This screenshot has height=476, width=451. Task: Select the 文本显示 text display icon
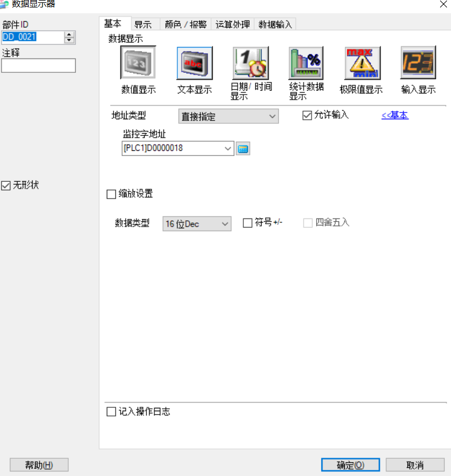pyautogui.click(x=195, y=63)
